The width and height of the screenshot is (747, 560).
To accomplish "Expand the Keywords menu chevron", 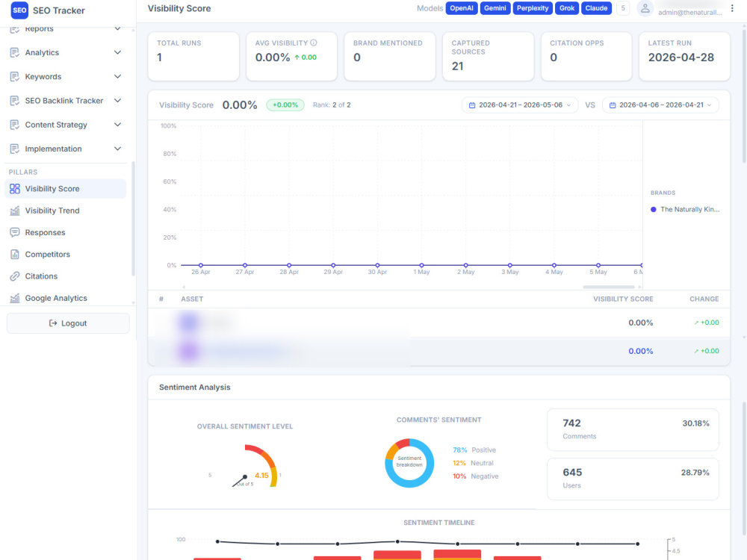I will coord(118,76).
